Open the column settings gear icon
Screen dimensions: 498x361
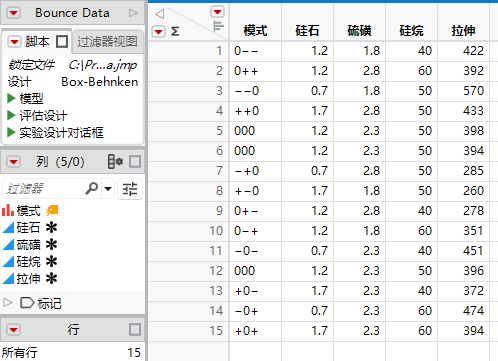[115, 162]
